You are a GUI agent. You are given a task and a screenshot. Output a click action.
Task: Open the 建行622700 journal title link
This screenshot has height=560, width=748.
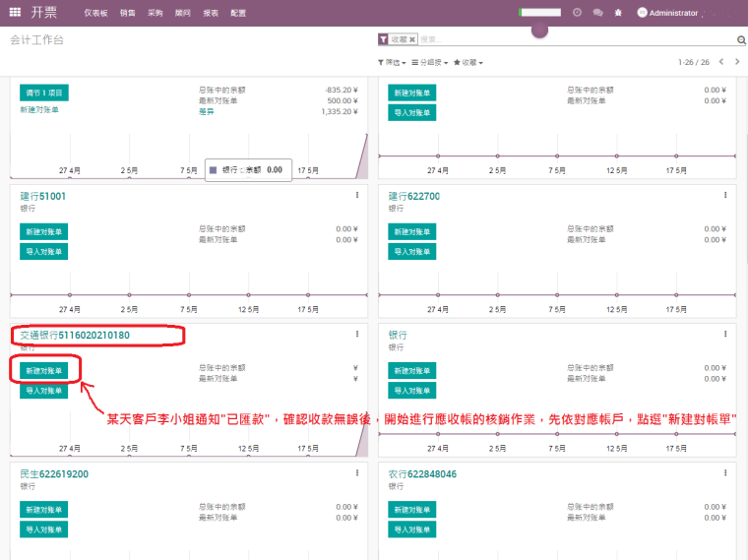pos(414,196)
